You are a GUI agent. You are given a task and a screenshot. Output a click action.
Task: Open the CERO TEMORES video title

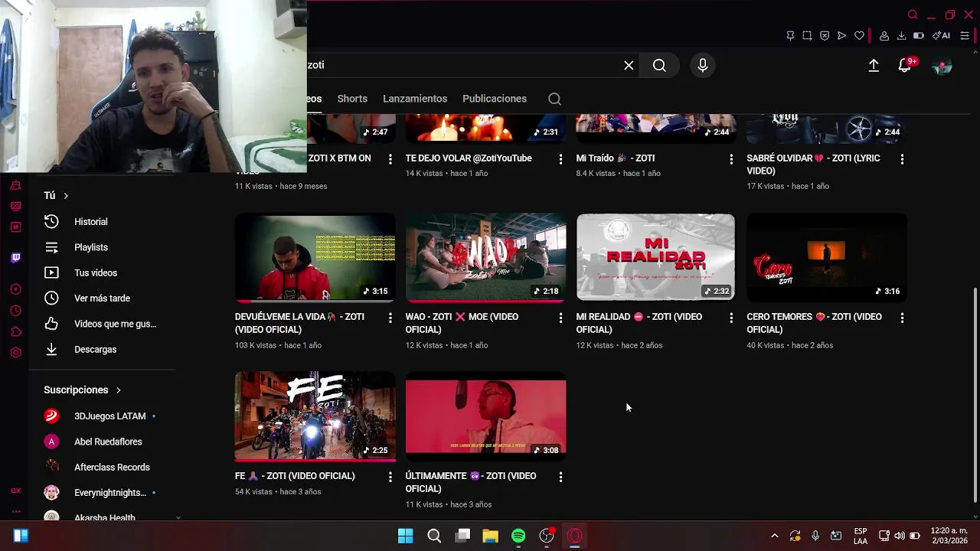(814, 323)
